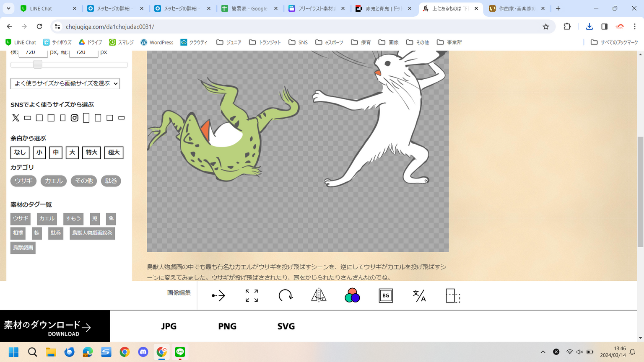The width and height of the screenshot is (644, 362).
Task: Open the BG background setting icon
Action: point(386,296)
